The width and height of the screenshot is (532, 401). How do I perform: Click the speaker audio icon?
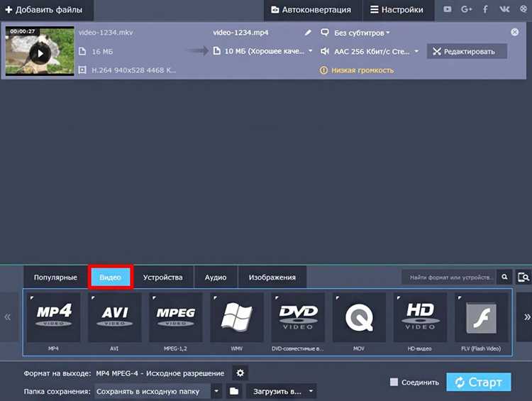[x=325, y=52]
